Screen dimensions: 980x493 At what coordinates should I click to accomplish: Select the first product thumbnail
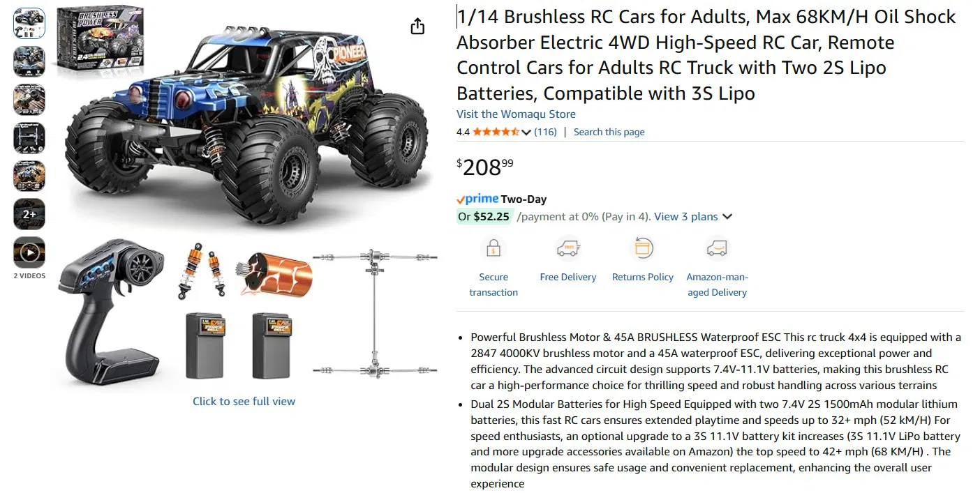click(x=29, y=24)
